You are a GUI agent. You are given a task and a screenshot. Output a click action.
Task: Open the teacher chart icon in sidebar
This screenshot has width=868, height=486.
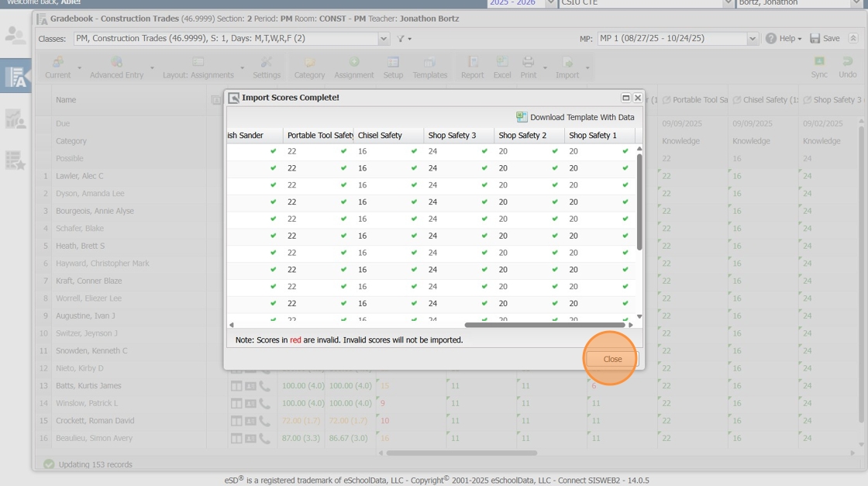15,119
